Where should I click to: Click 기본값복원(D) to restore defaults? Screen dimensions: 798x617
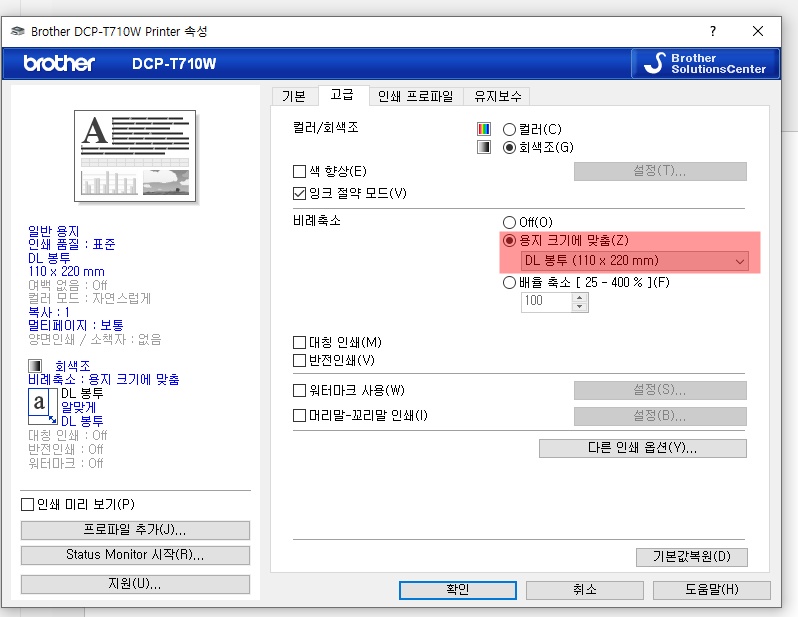692,557
